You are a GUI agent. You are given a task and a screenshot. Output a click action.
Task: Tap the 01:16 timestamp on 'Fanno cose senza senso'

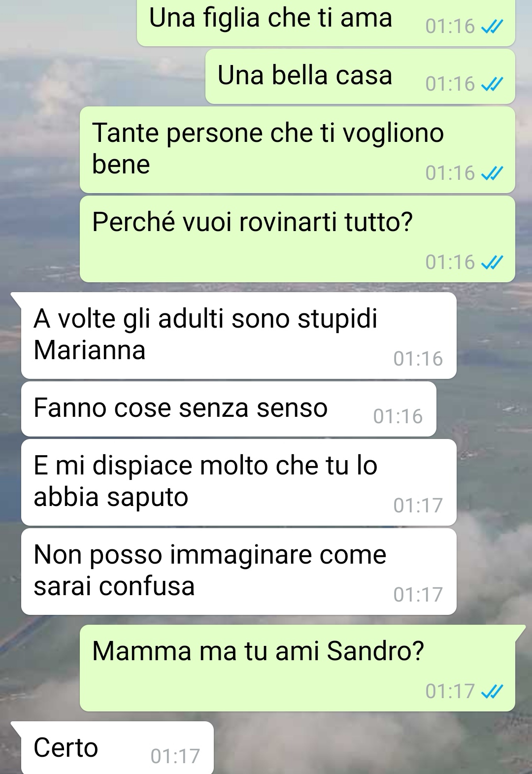pyautogui.click(x=398, y=417)
